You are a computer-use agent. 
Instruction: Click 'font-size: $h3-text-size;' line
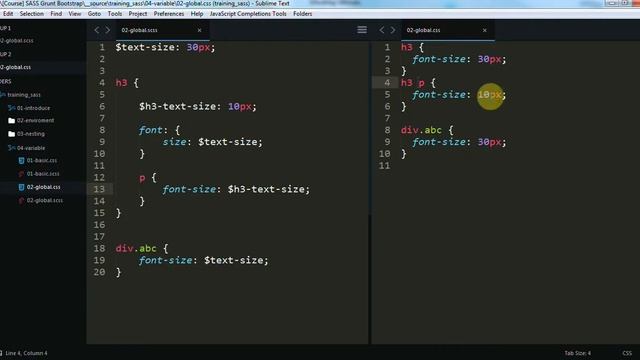point(236,189)
